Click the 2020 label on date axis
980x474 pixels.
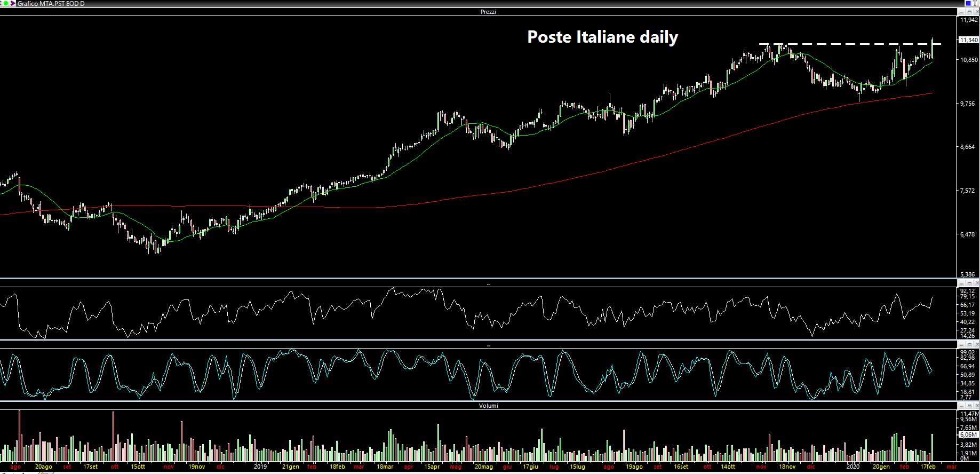coord(853,467)
